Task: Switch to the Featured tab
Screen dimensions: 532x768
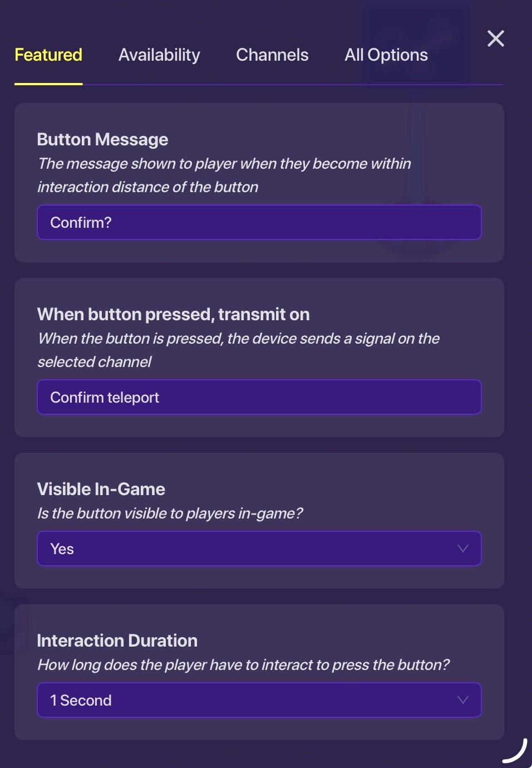Action: click(48, 55)
